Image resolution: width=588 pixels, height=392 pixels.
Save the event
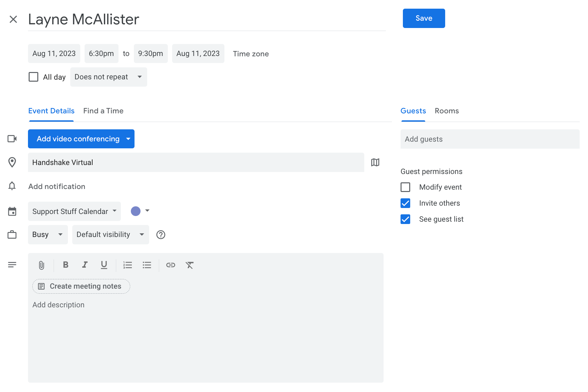(424, 18)
